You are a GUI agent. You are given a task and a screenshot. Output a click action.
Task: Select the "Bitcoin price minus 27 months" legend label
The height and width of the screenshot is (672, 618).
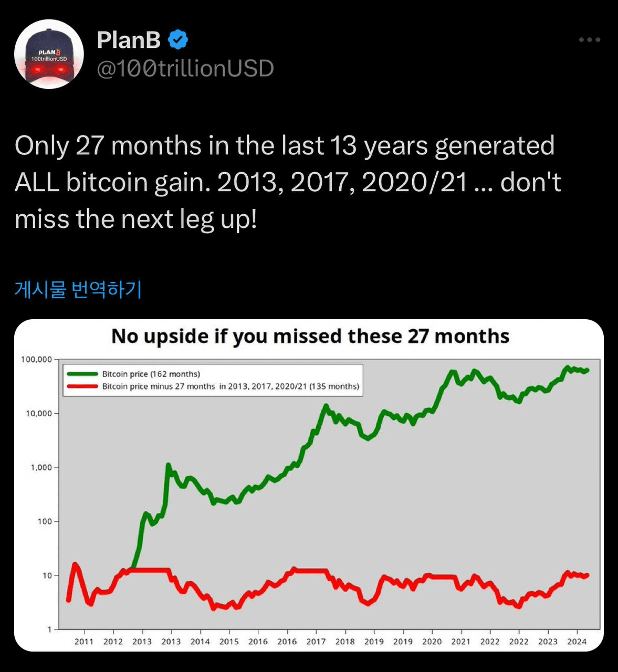(x=231, y=386)
